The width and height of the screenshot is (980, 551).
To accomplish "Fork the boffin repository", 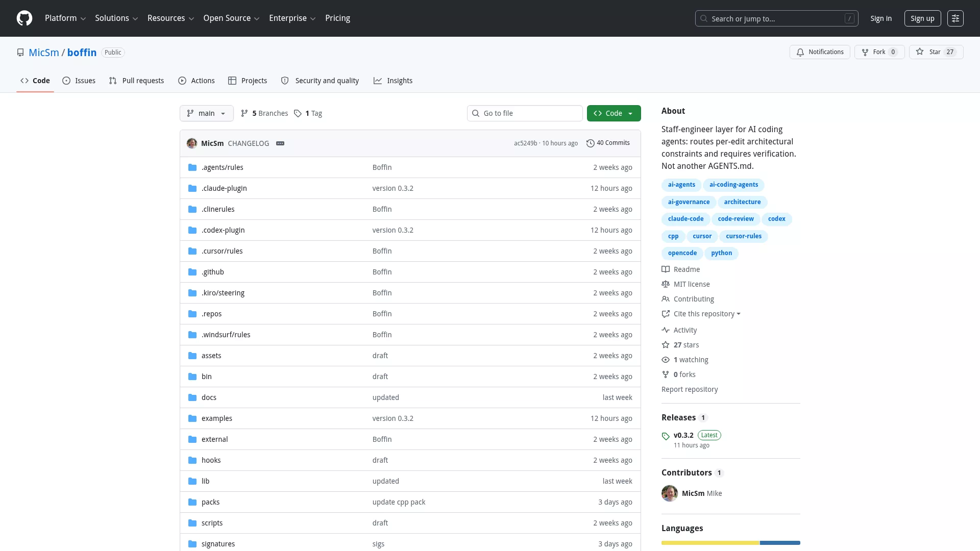I will click(879, 52).
